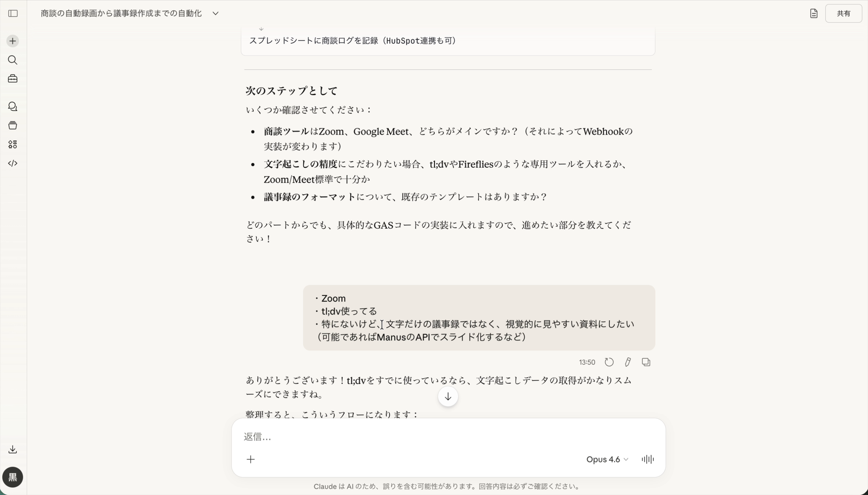This screenshot has height=495, width=868.
Task: Select the search icon in the sidebar
Action: [x=13, y=60]
